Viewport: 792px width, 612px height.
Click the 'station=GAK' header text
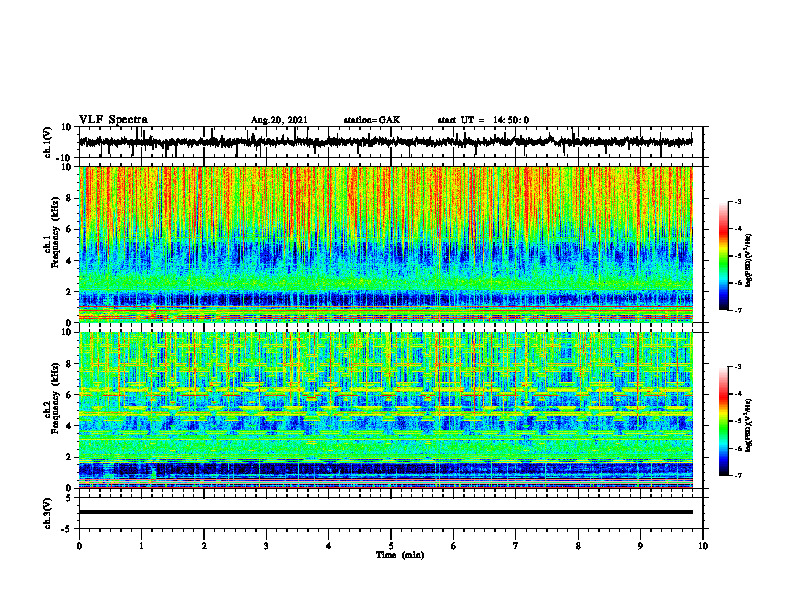[372, 120]
